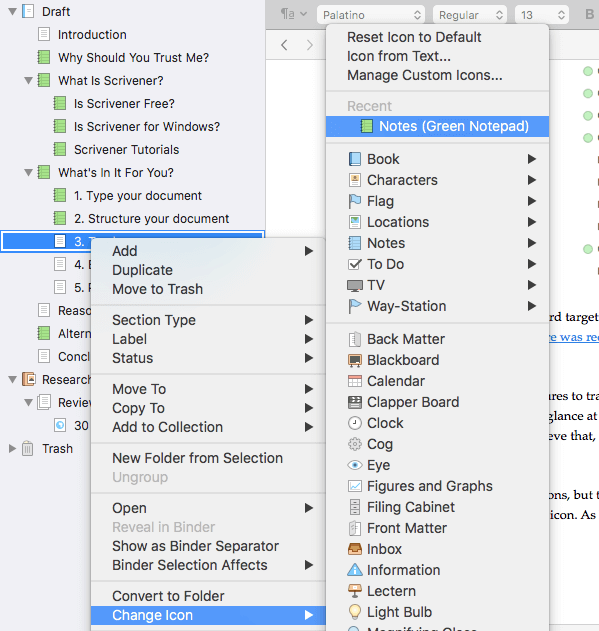
Task: Apply the Eye icon
Action: point(437,465)
